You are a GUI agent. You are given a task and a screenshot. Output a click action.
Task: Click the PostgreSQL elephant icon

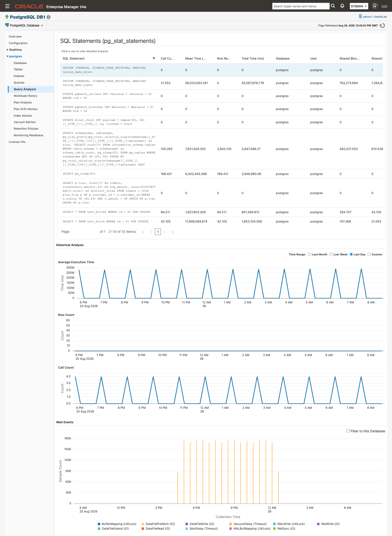tap(7, 25)
